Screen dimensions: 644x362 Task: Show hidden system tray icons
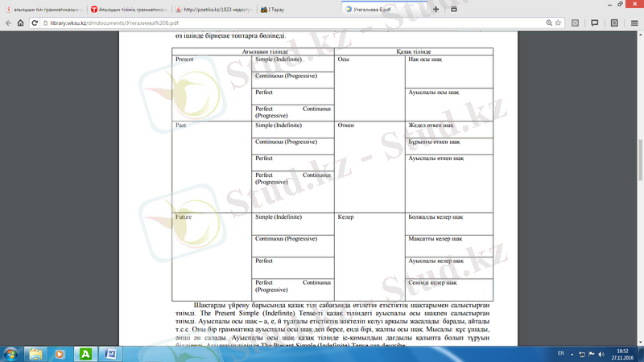pos(572,354)
